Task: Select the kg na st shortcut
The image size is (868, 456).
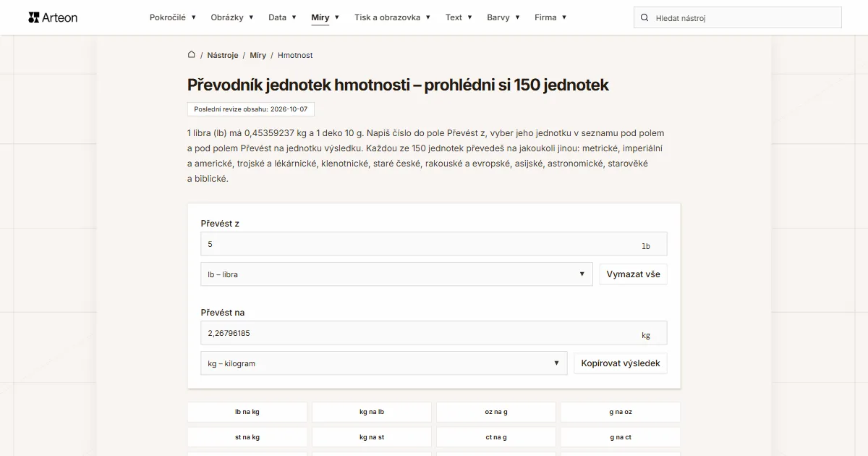Action: click(372, 437)
